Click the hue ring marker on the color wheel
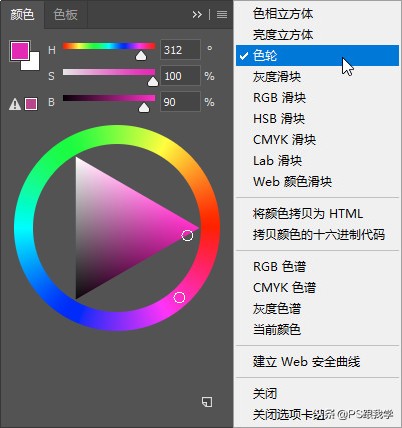The image size is (402, 428). [179, 297]
